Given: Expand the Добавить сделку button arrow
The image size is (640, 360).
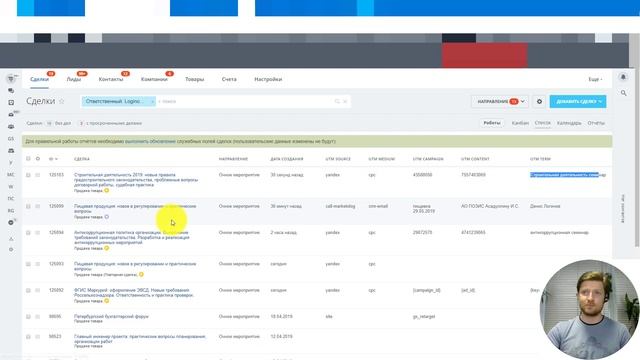Looking at the screenshot, I should 600,101.
